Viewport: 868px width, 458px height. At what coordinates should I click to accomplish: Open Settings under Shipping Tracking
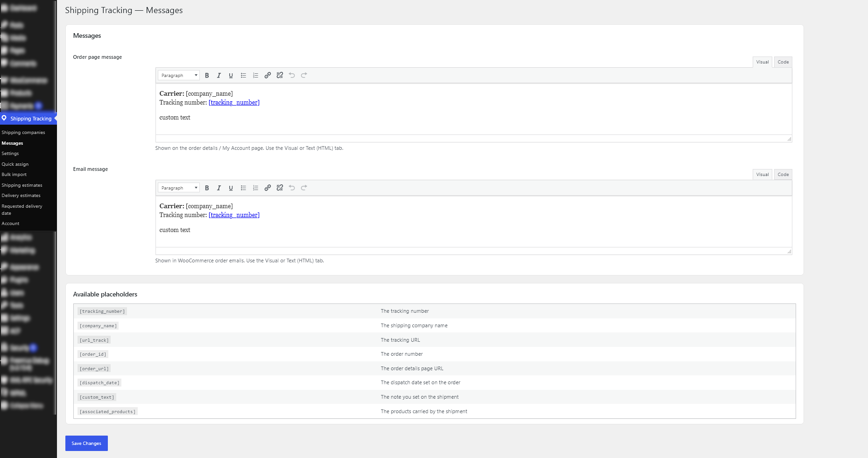[10, 154]
